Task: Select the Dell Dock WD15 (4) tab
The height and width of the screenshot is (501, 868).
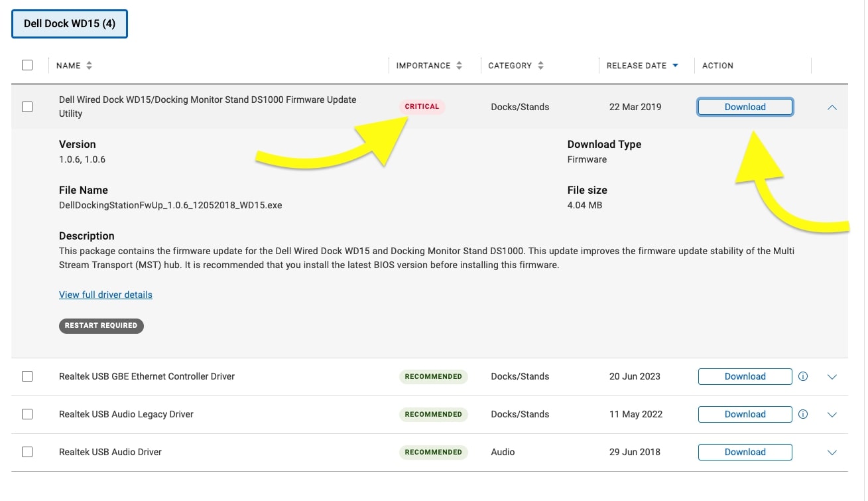Action: point(70,24)
